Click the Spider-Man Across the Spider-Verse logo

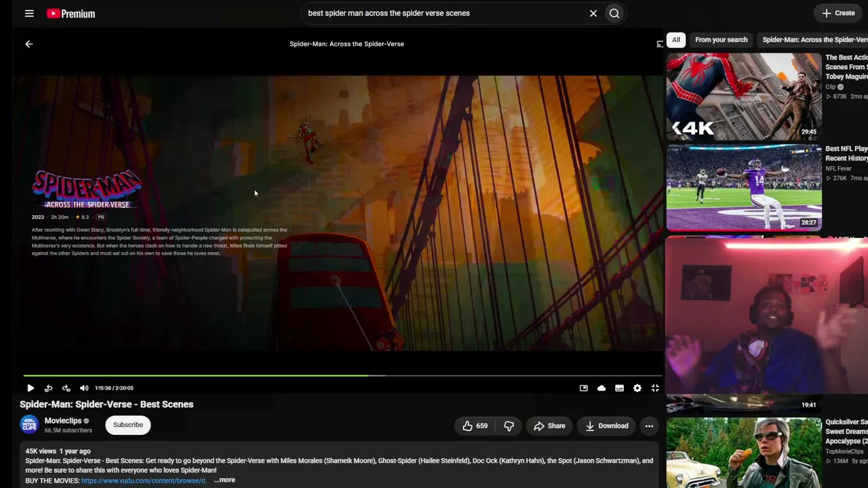(x=87, y=189)
